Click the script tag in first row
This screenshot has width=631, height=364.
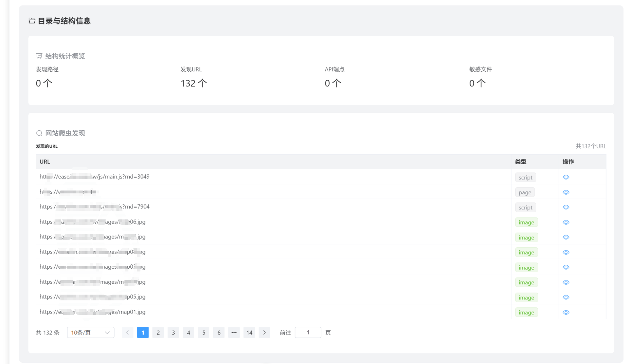point(525,177)
